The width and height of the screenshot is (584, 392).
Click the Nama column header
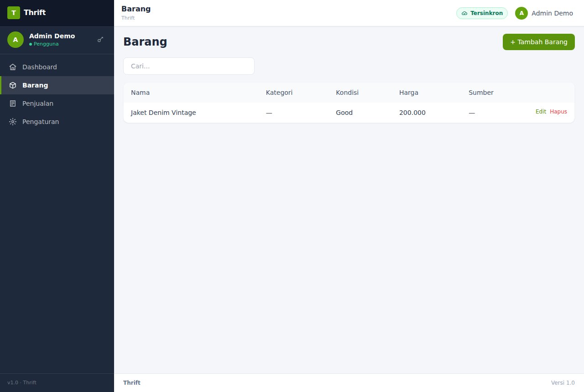(140, 93)
